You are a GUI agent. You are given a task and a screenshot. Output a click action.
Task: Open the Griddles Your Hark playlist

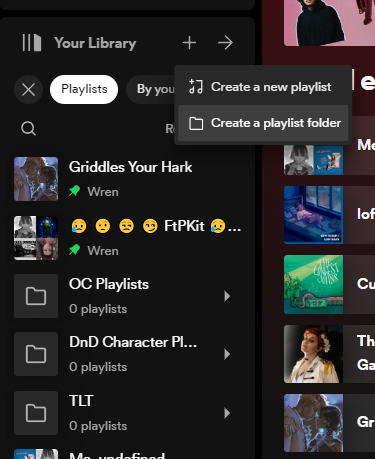(128, 179)
